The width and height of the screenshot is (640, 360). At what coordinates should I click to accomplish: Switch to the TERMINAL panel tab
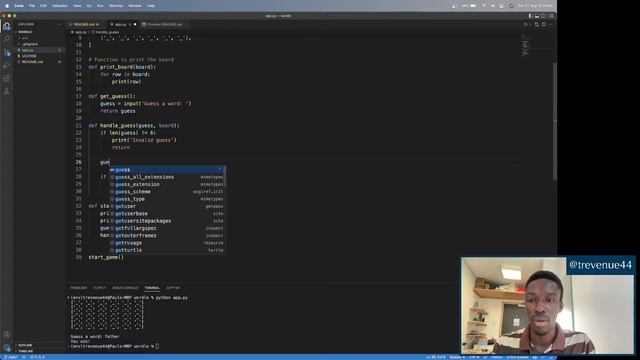pyautogui.click(x=152, y=288)
